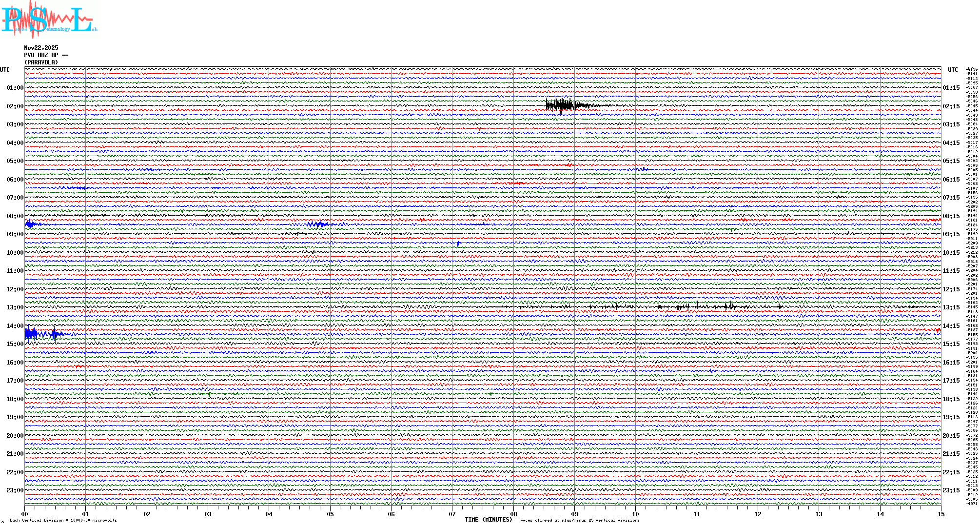Click the 19:15 time label on right

[951, 417]
